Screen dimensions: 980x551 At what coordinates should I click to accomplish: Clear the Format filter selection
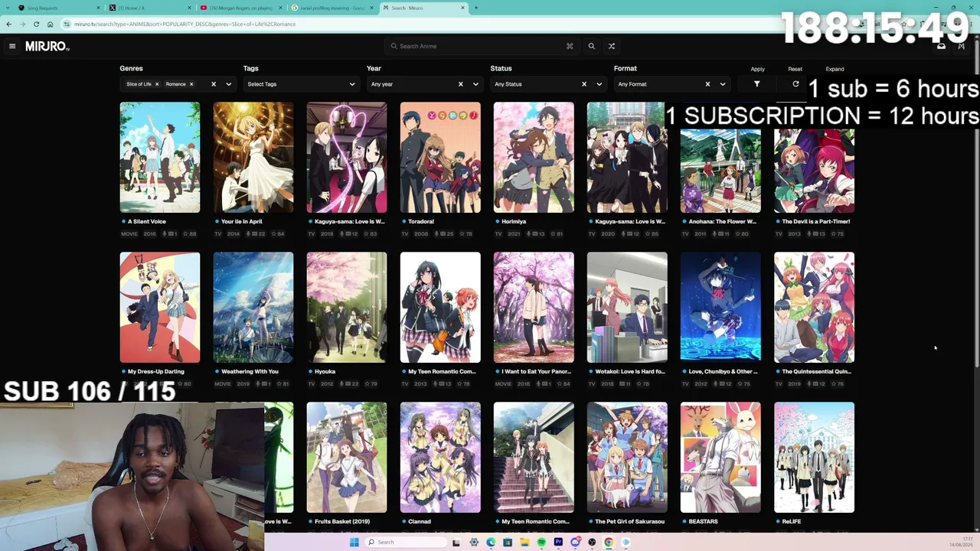[x=707, y=84]
